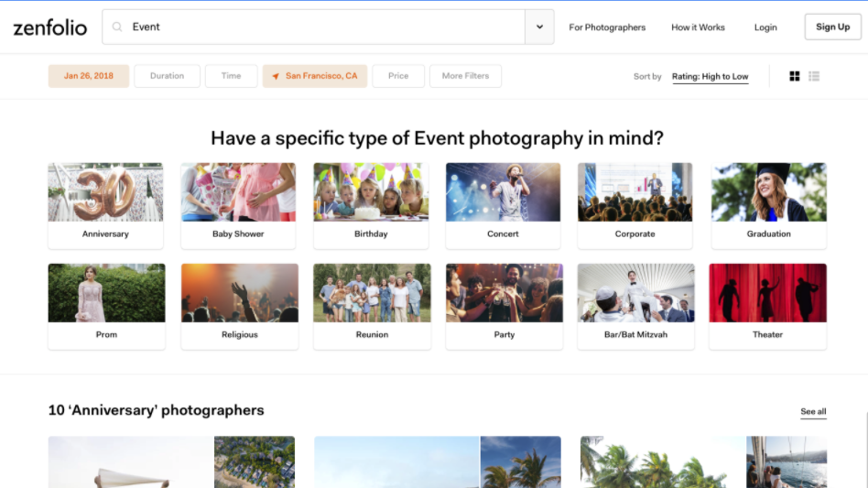Select the Bar/Bat Mitzvah category card
Image resolution: width=868 pixels, height=488 pixels.
tap(635, 306)
